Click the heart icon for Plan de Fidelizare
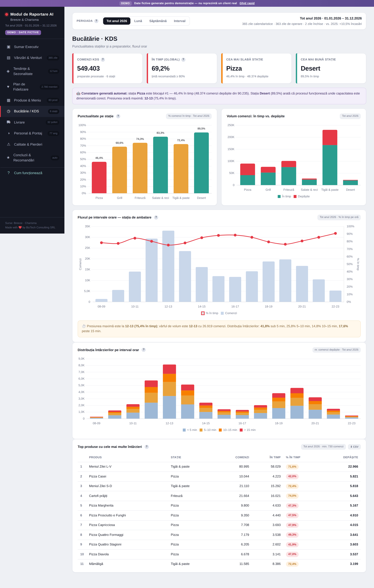Screen dimensions: 374x588 coord(8,87)
